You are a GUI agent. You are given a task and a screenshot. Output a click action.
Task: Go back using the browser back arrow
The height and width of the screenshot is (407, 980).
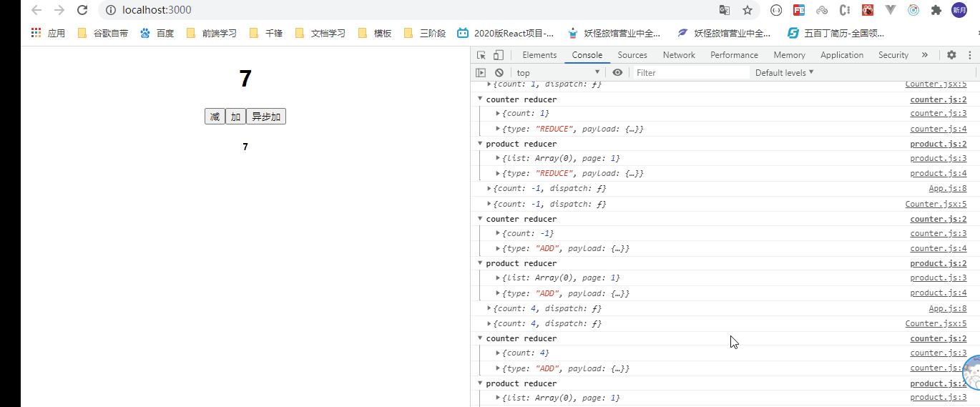click(x=36, y=10)
